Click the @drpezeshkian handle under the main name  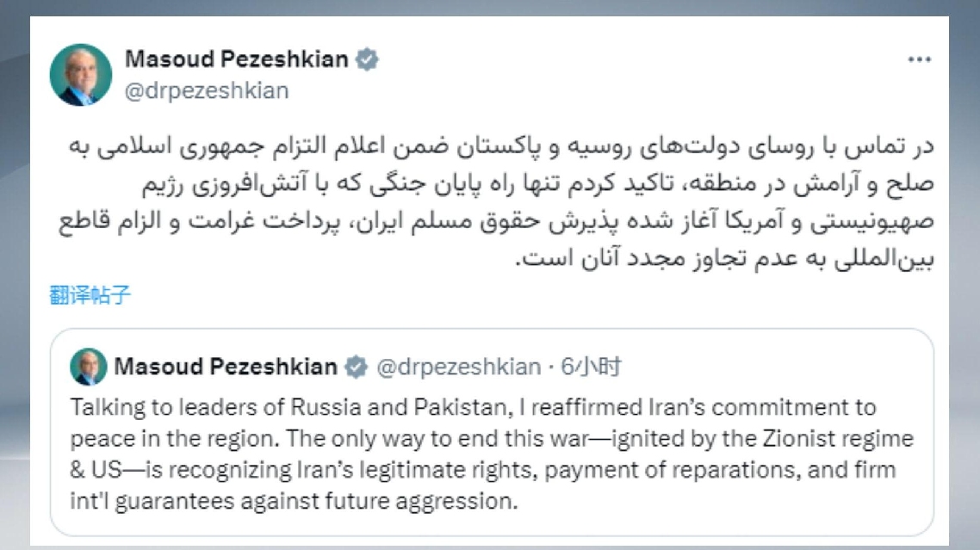pyautogui.click(x=207, y=90)
